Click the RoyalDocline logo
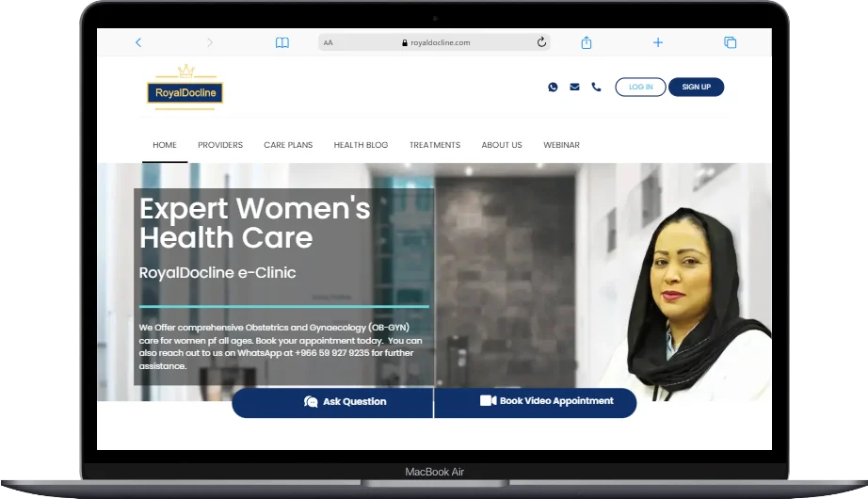Viewport: 868px width, 499px height. coord(185,88)
